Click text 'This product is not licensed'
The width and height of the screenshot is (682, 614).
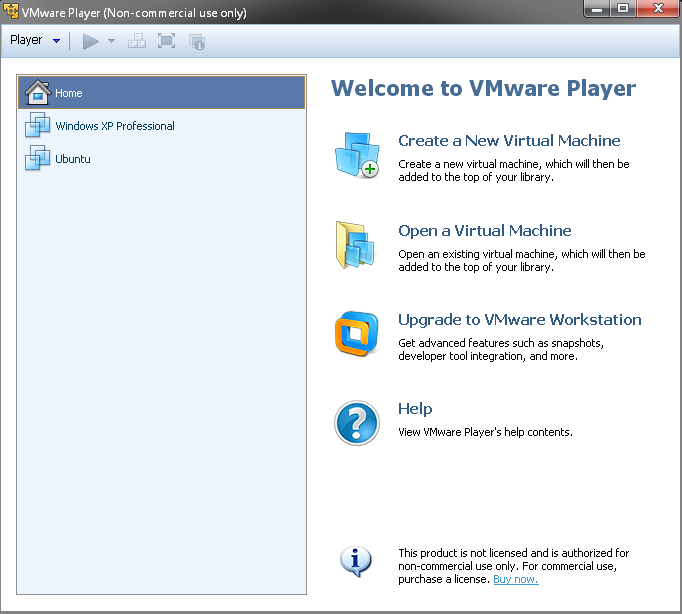click(x=463, y=553)
